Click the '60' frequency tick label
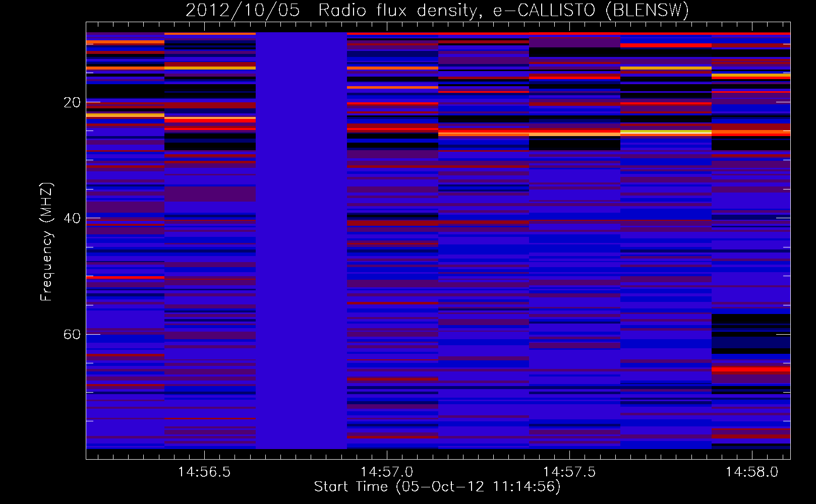This screenshot has width=816, height=504. [72, 335]
